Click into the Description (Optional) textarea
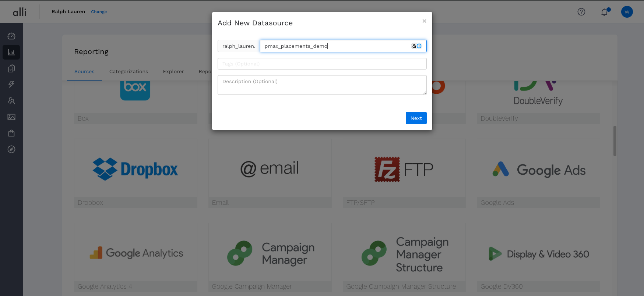The height and width of the screenshot is (296, 644). click(322, 85)
